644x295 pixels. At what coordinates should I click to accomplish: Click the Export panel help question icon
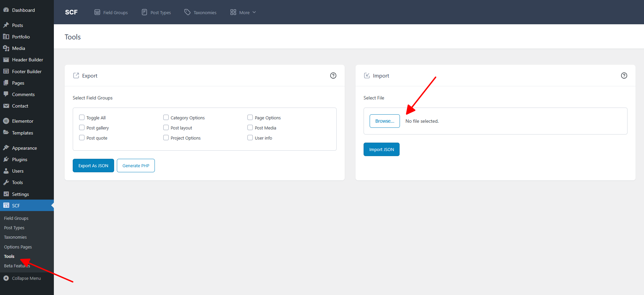click(333, 76)
